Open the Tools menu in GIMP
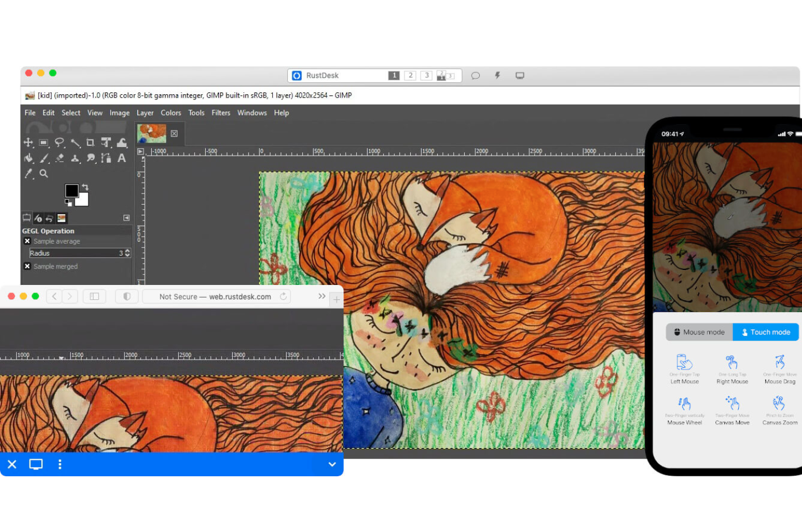Image resolution: width=802 pixels, height=532 pixels. click(196, 113)
